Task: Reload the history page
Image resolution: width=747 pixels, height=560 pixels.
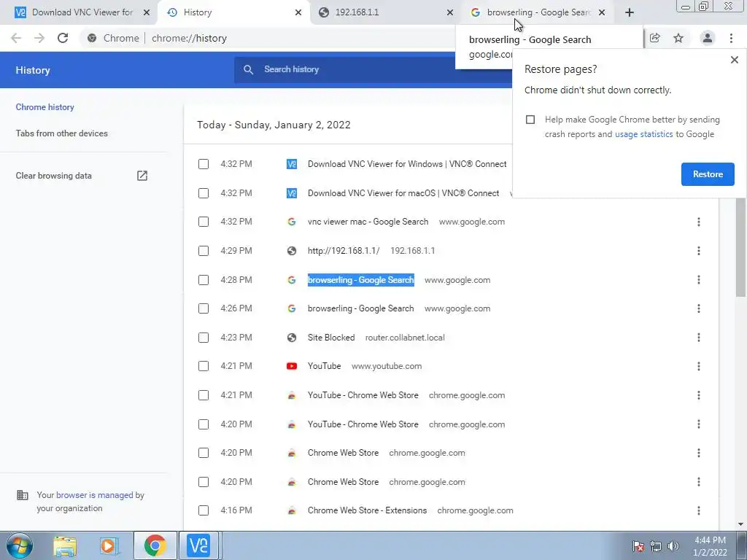Action: point(63,38)
